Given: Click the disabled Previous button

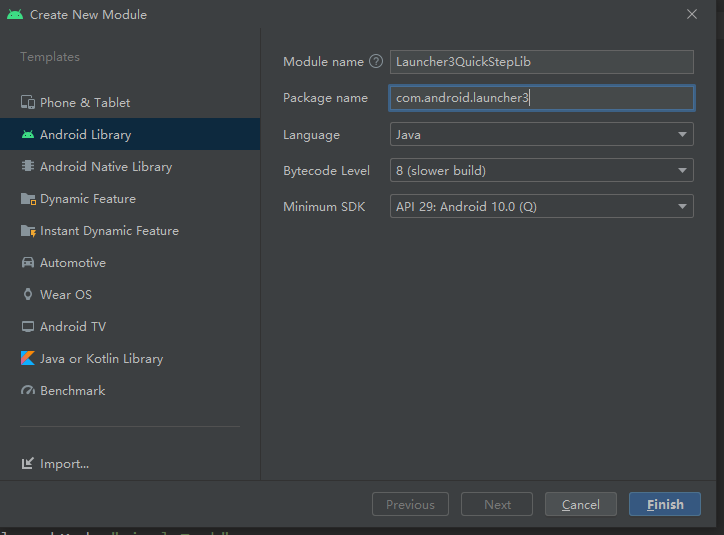Looking at the screenshot, I should tap(410, 504).
